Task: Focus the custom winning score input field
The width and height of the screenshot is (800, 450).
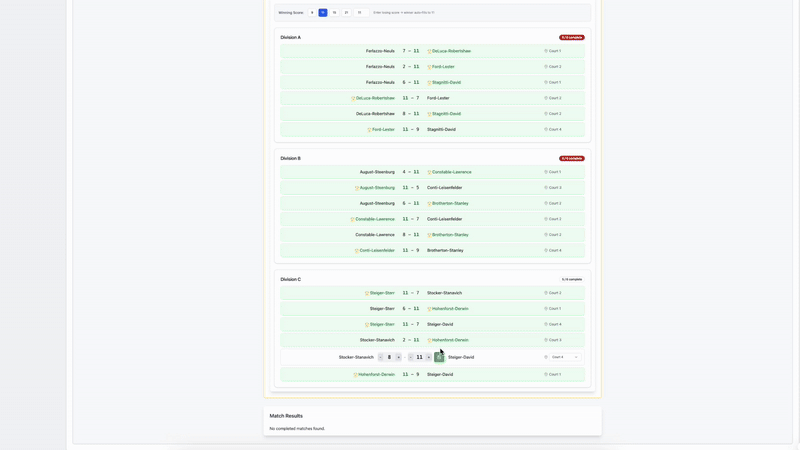Action: click(361, 13)
